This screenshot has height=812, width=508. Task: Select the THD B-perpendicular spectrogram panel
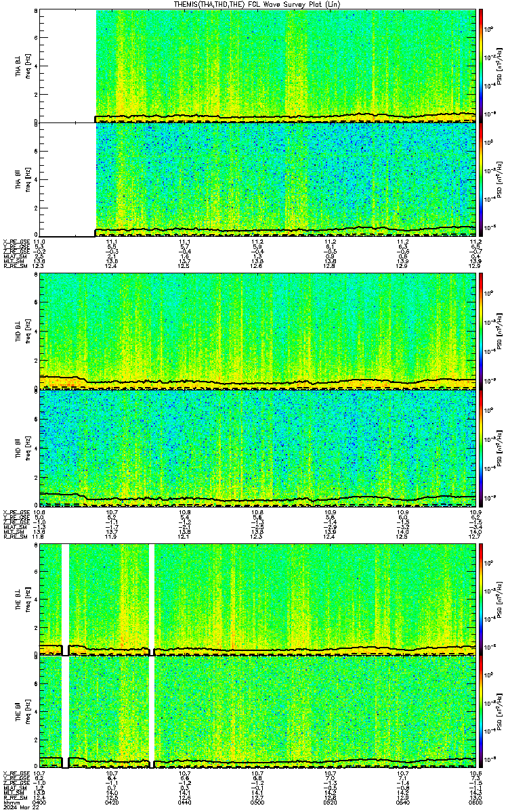pos(257,331)
